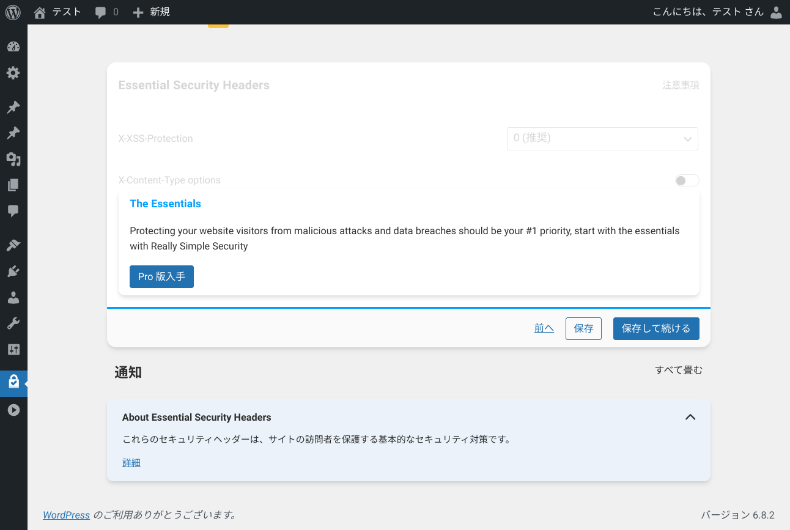Open the 新規 menu in admin bar
This screenshot has height=530, width=790.
pos(151,12)
